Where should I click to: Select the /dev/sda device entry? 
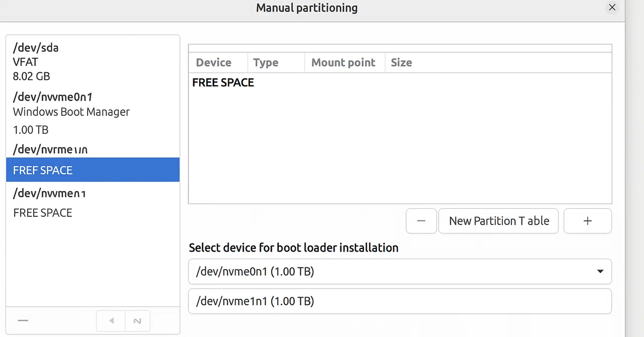36,48
